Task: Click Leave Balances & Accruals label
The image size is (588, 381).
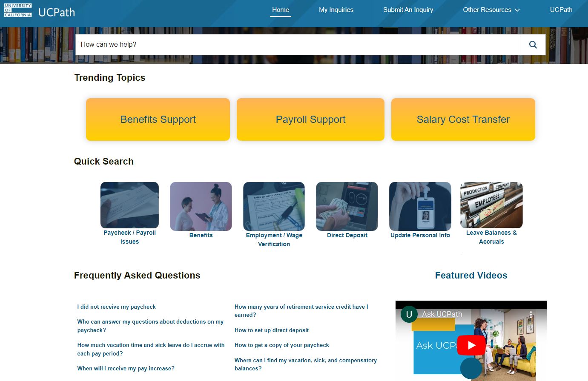Action: [x=491, y=237]
